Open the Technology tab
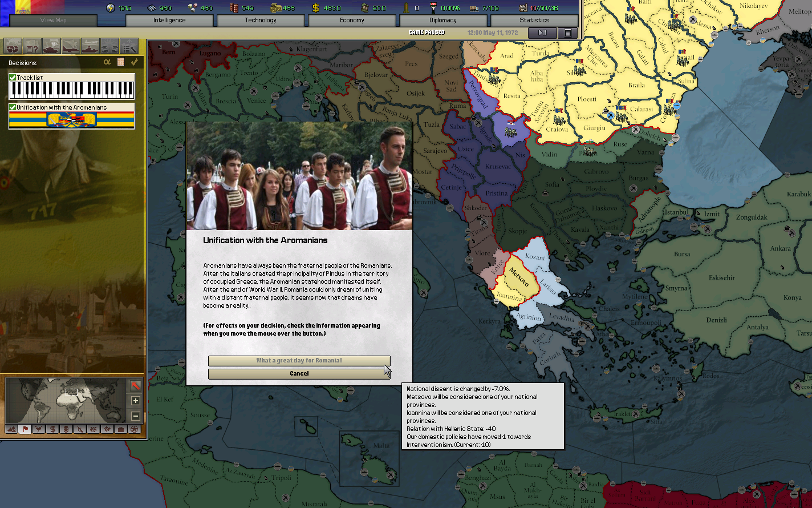 point(261,20)
